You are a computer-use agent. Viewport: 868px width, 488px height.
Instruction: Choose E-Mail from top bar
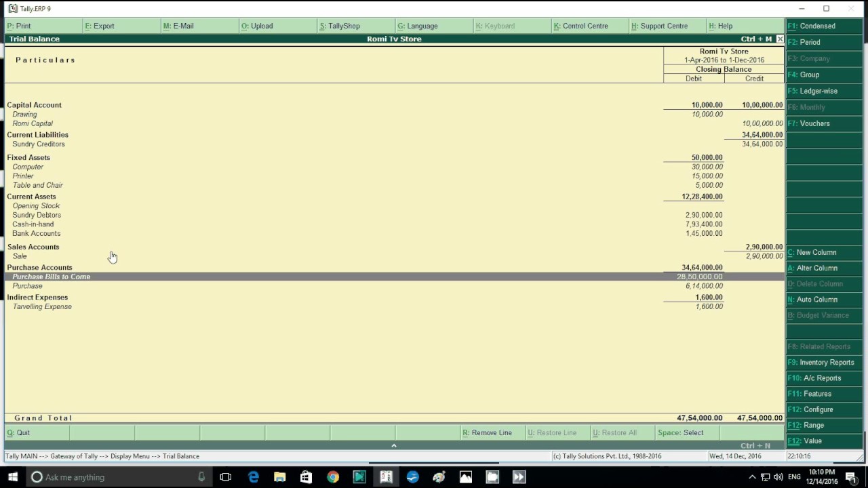(x=199, y=26)
